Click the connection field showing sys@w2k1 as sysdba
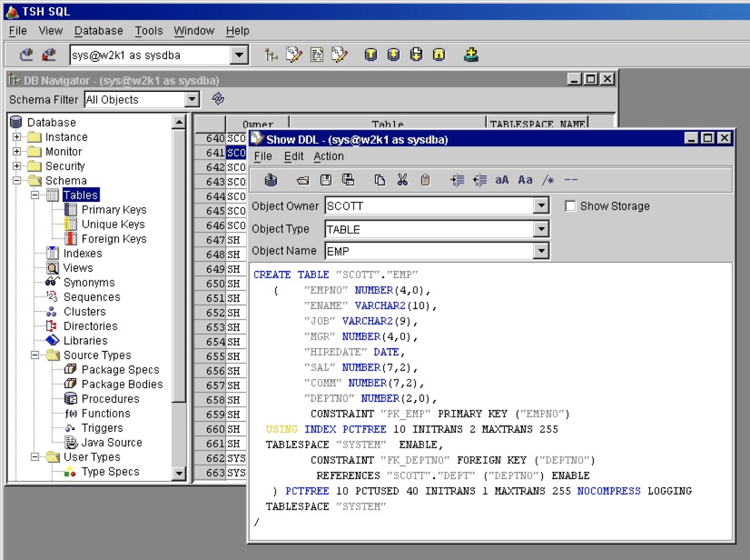This screenshot has height=560, width=750. (150, 55)
